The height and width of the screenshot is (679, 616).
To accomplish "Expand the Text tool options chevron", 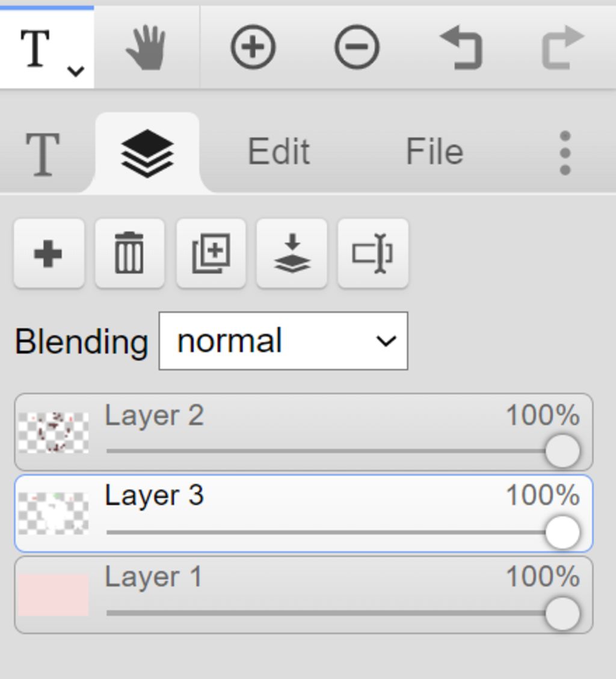I will 76,70.
